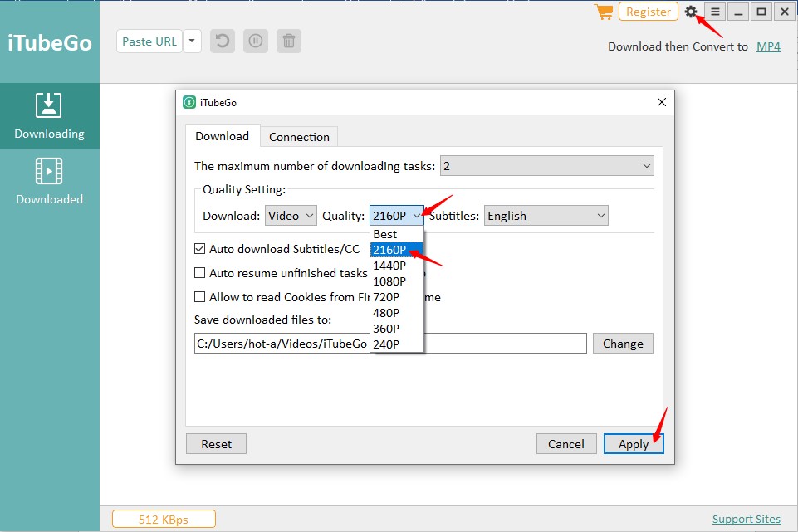Select 1440P quality option
The height and width of the screenshot is (532, 798).
(396, 266)
